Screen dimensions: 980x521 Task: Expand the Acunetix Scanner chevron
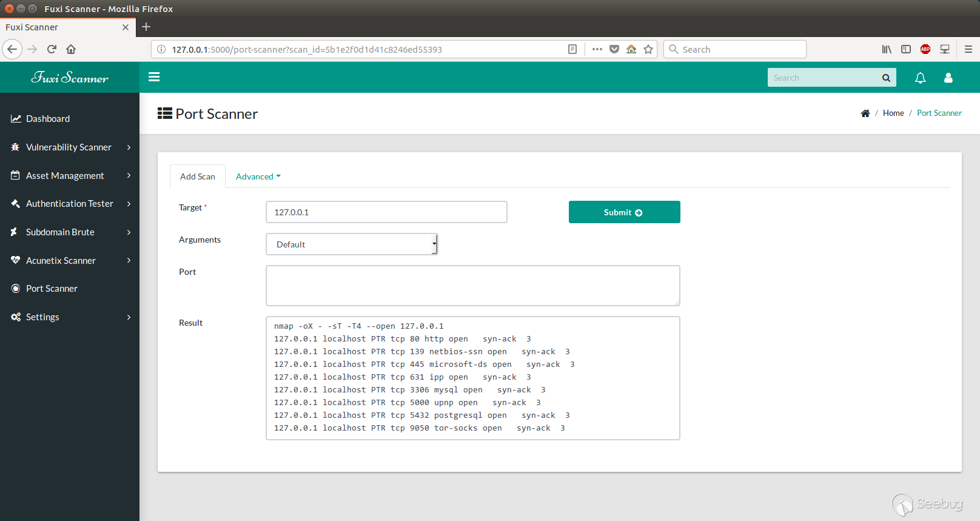[129, 260]
